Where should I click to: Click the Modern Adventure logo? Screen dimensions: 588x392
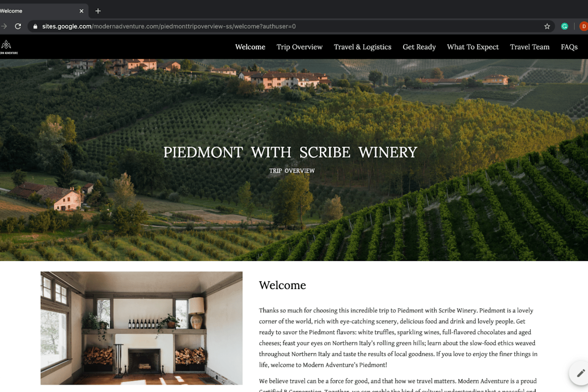coord(8,47)
